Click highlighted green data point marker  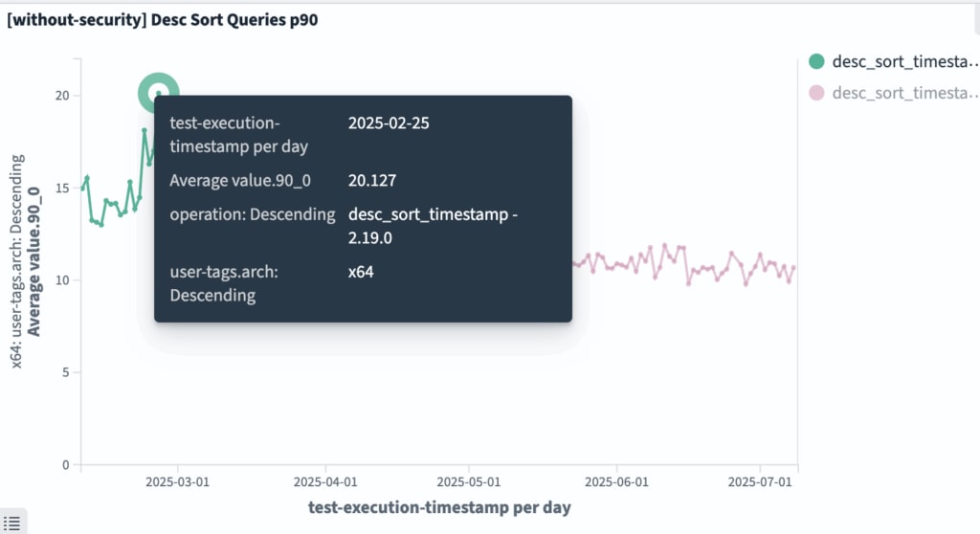(x=159, y=93)
